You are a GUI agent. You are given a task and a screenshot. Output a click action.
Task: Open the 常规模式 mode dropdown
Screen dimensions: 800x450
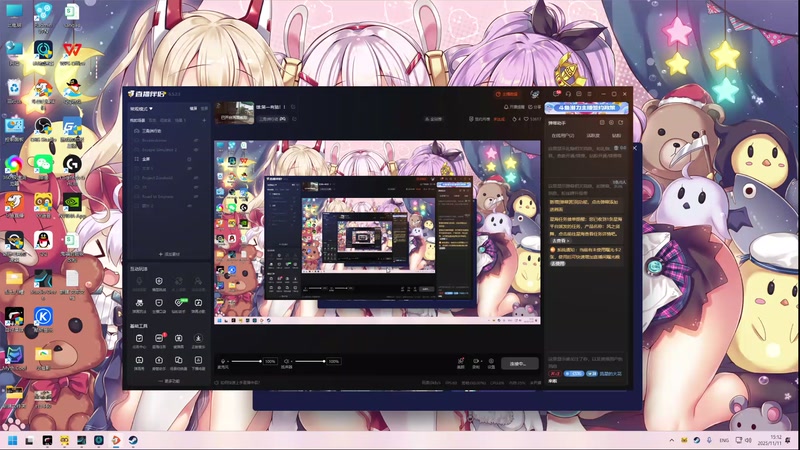click(x=141, y=109)
